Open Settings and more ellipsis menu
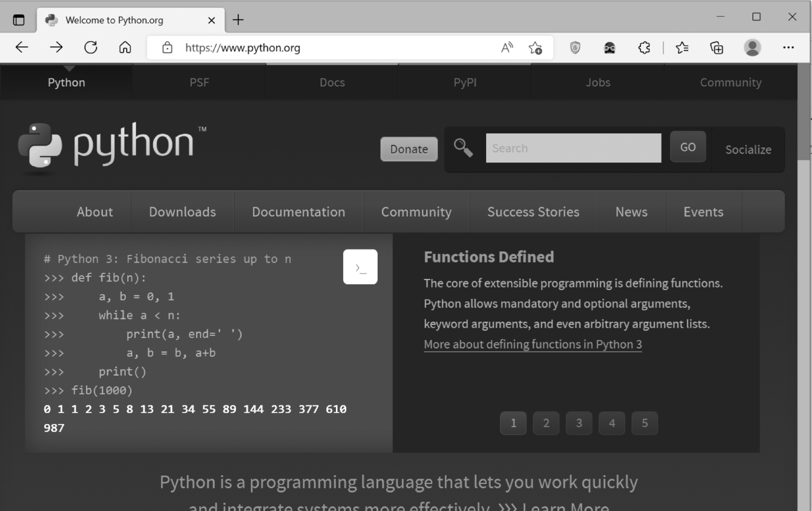Screen dimensions: 812x511 coord(788,48)
